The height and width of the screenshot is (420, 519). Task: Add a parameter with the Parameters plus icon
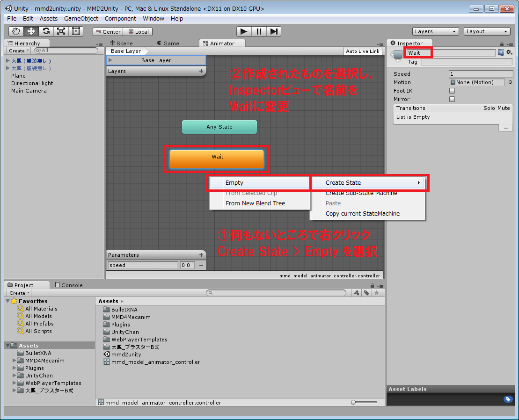click(x=201, y=255)
